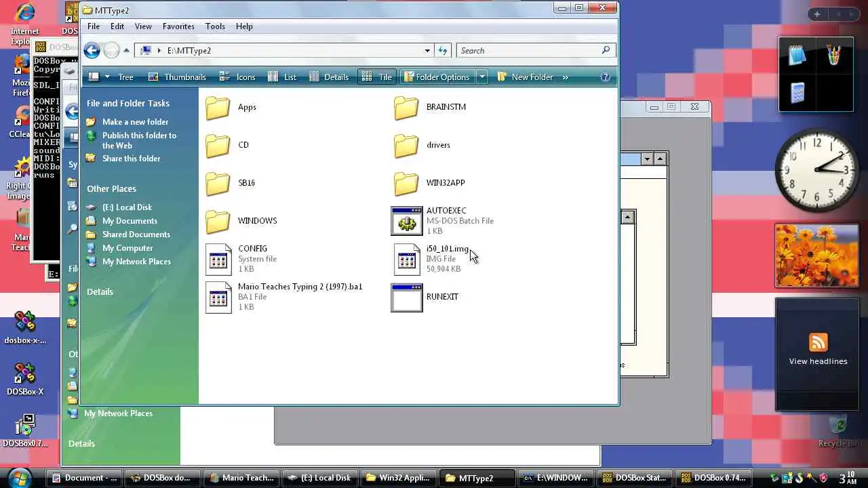The height and width of the screenshot is (488, 868).
Task: Expand the toolbar overflow chevron
Action: click(x=565, y=77)
